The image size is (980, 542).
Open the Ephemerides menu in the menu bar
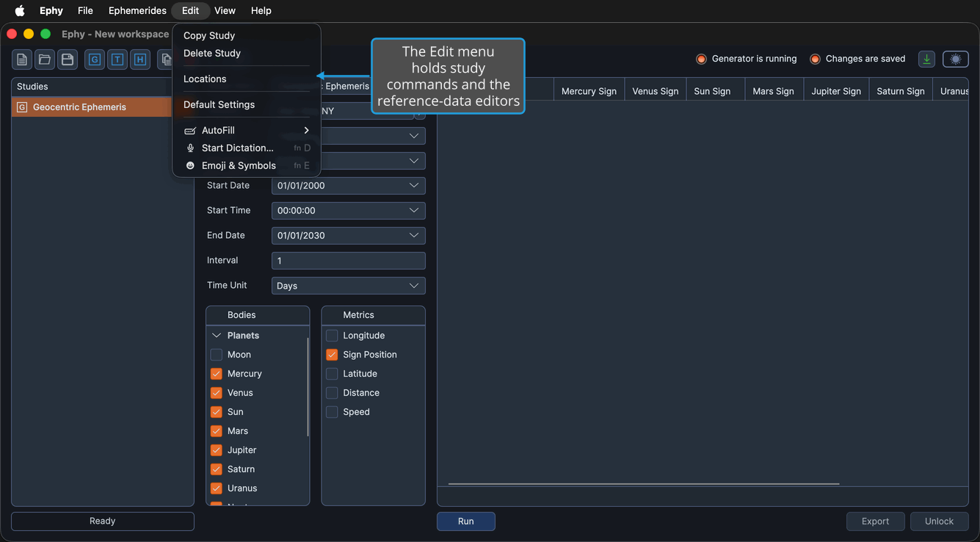click(x=137, y=10)
